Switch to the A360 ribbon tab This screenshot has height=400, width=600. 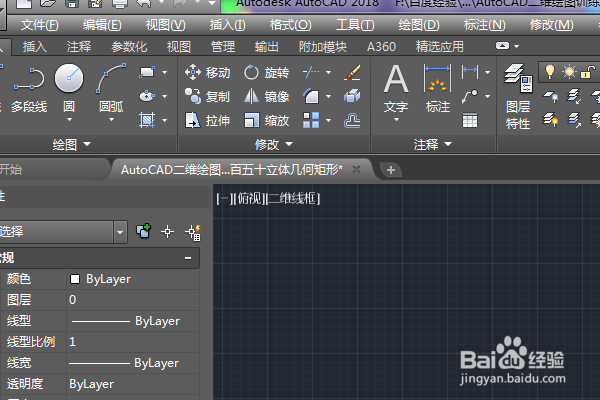pos(381,47)
